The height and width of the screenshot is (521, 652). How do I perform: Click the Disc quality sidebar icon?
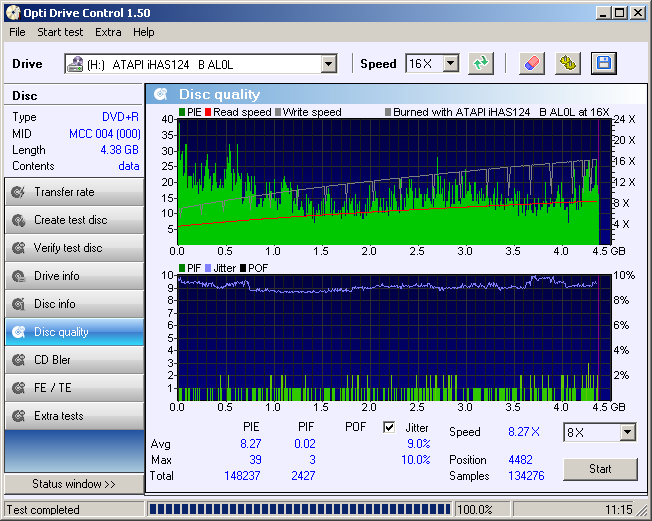pyautogui.click(x=18, y=332)
